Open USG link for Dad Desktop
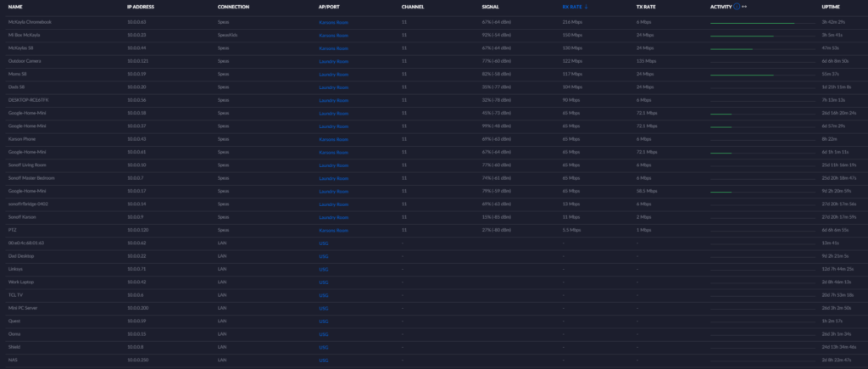This screenshot has height=369, width=868. point(324,256)
